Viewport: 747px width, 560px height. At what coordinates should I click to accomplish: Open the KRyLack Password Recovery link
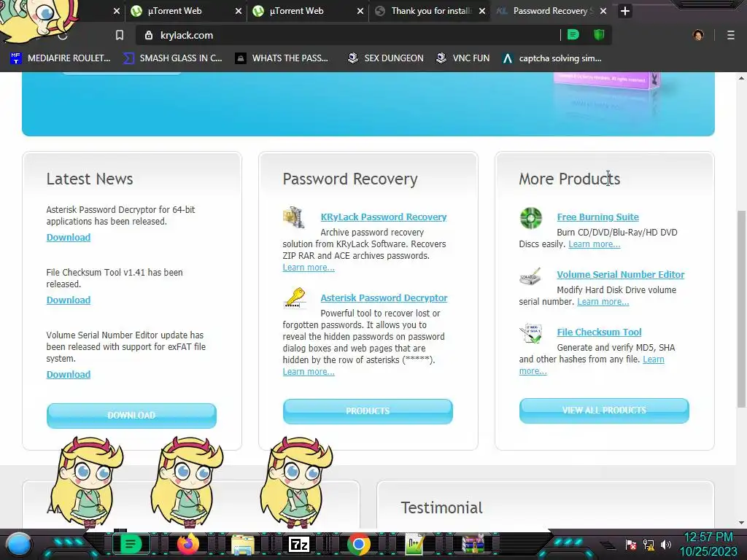[384, 217]
